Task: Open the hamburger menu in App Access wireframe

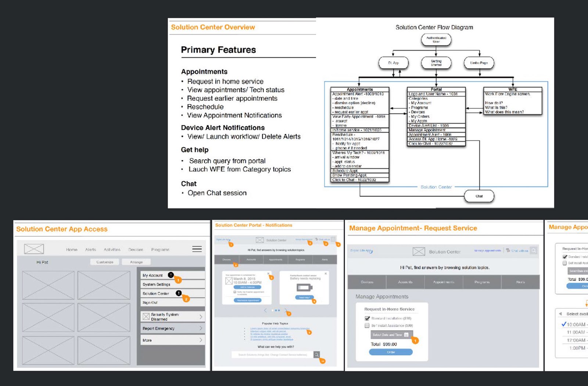Action: [197, 249]
